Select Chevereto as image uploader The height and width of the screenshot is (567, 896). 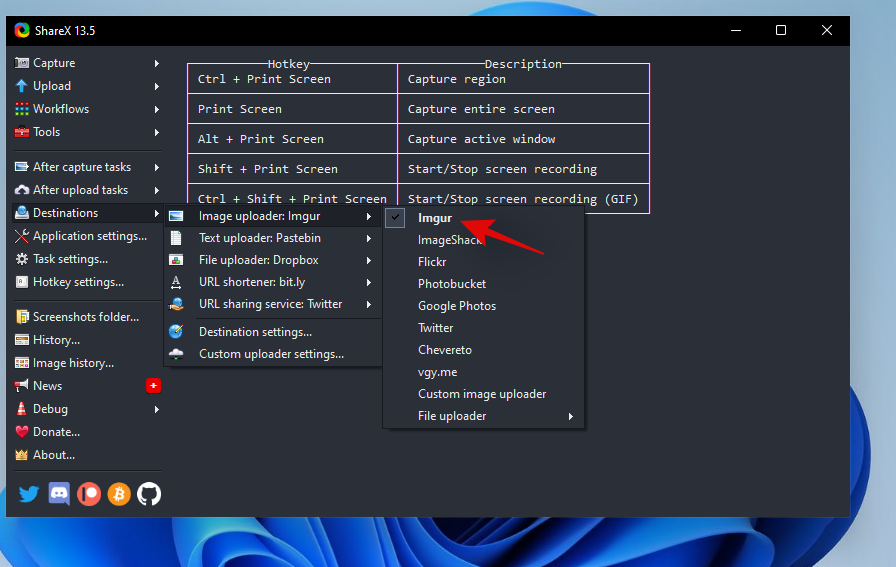445,350
